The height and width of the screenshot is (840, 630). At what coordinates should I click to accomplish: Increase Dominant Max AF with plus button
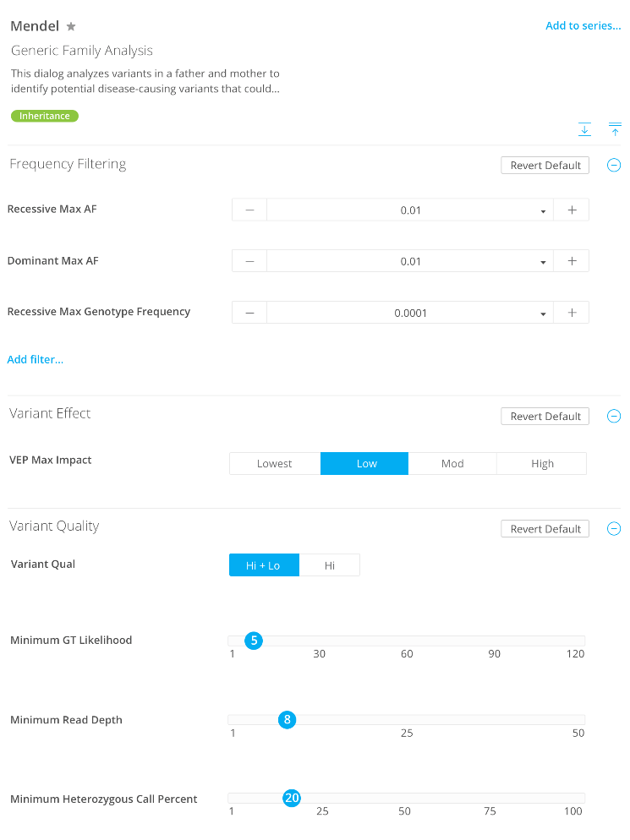click(x=572, y=261)
